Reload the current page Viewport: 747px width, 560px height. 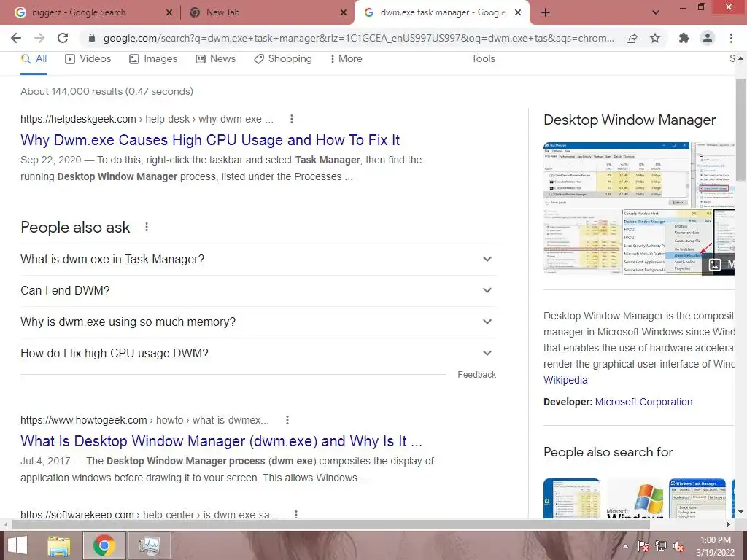click(x=63, y=38)
